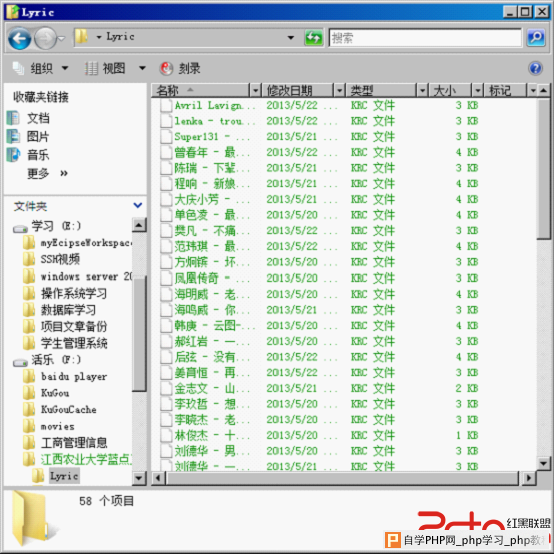Expand the address bar history dropdown
The image size is (554, 554).
tap(290, 37)
